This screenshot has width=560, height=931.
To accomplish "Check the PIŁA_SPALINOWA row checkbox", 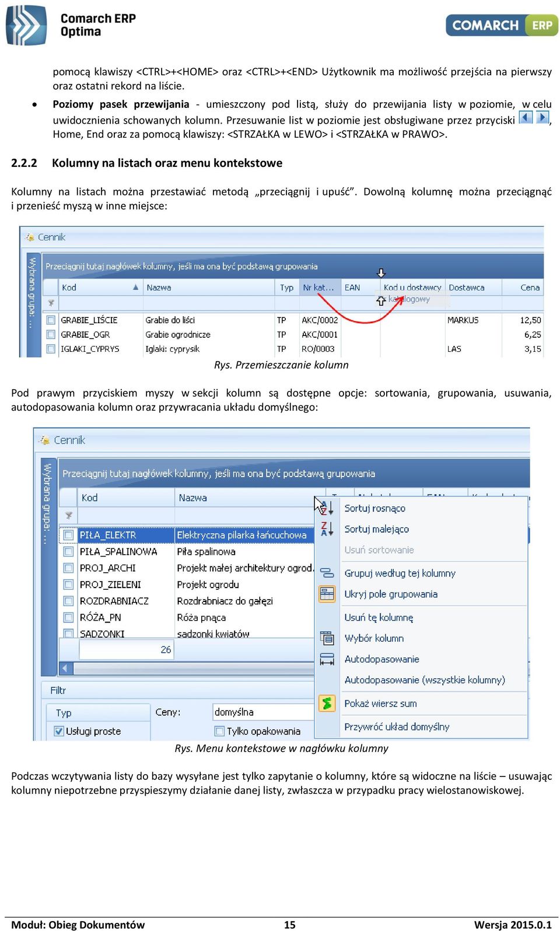I will coord(69,551).
